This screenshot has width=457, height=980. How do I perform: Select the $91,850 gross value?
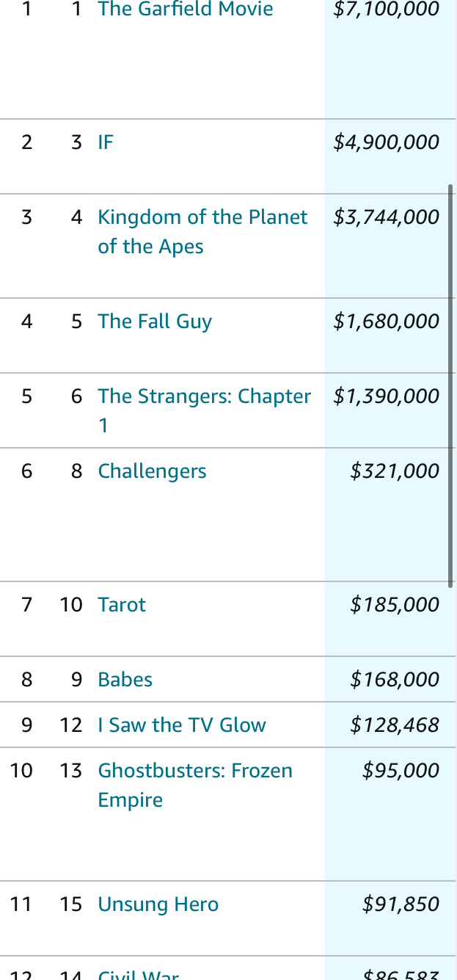tap(401, 904)
